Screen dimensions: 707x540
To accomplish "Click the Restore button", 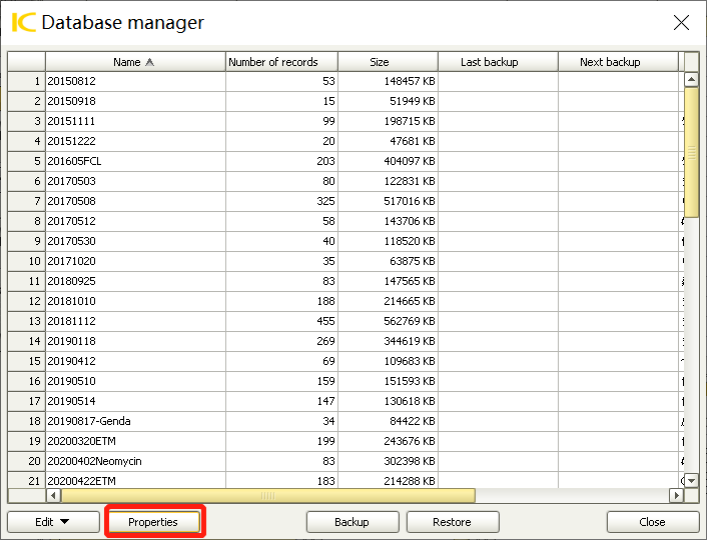I will click(452, 522).
